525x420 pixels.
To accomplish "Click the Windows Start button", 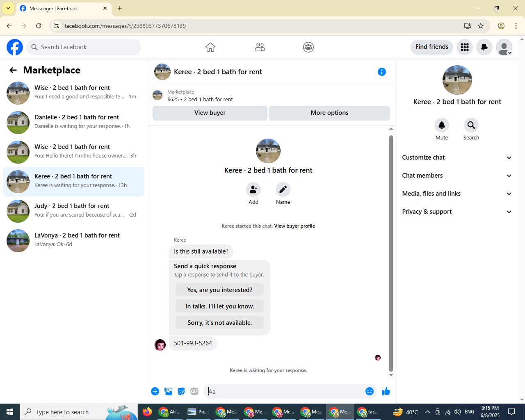I will pos(10,412).
